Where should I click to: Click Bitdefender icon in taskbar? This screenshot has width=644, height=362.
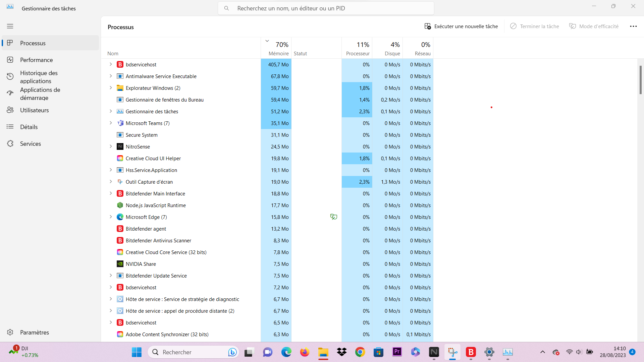[471, 352]
